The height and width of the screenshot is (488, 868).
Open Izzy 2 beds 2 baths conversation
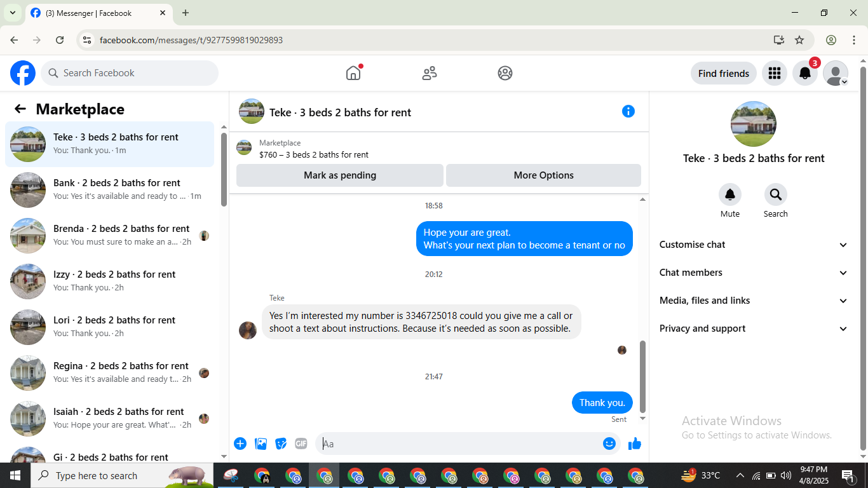[x=110, y=281]
